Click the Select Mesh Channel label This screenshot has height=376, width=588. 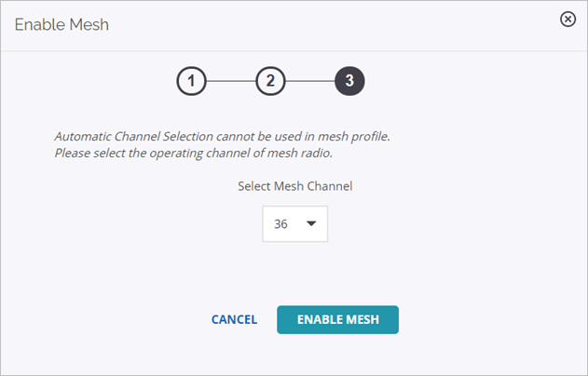(x=295, y=185)
